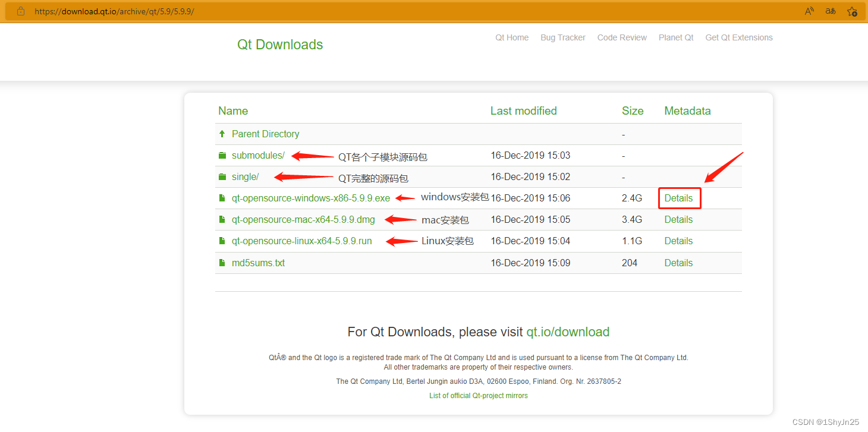Open Qt Home navigation link
Viewport: 868px width, 432px height.
pos(512,37)
